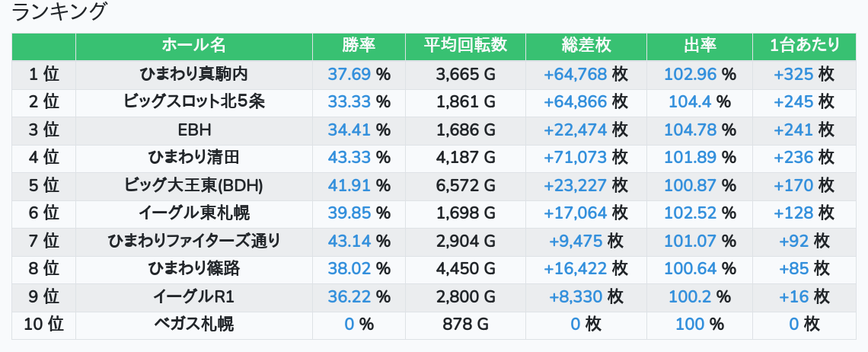Sort by 勝率 column header
Screen dimensions: 868x352
coord(359,46)
